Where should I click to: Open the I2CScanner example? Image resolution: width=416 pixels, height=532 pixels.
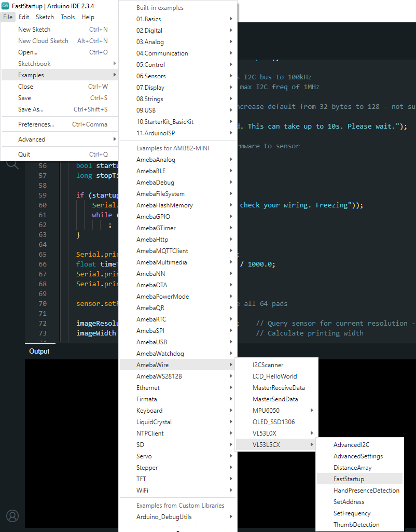point(268,365)
